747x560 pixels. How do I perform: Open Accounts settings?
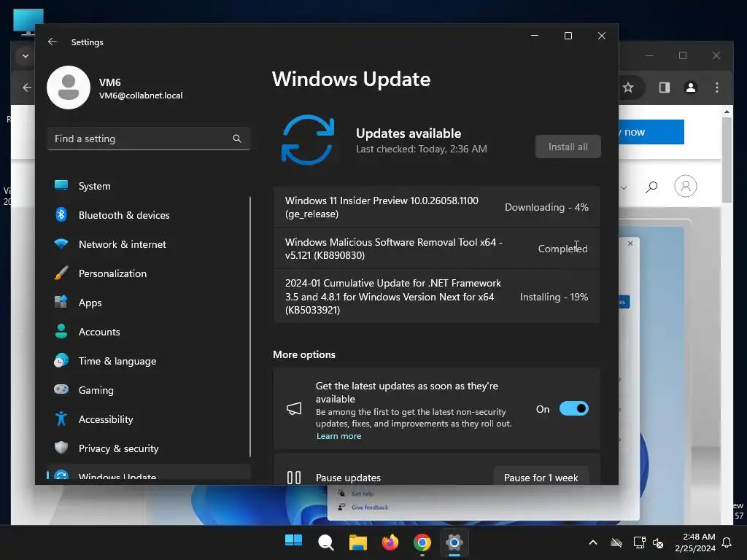149,332
